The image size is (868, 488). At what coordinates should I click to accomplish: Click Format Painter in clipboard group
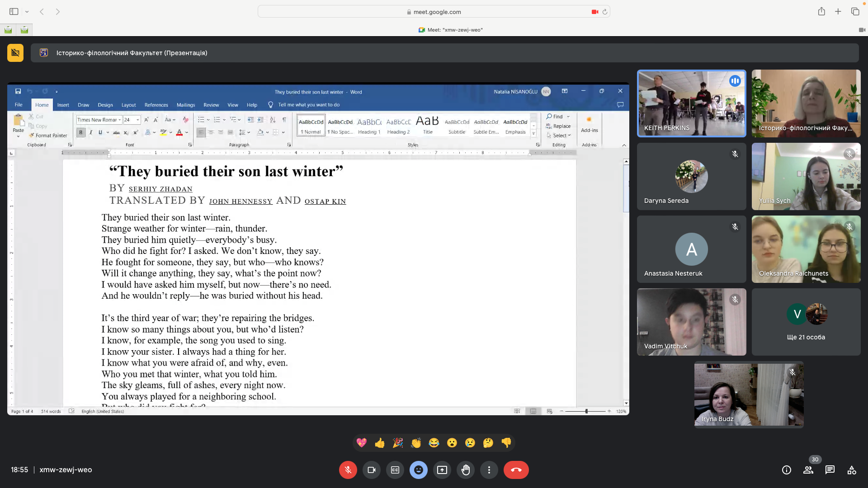[x=48, y=136]
